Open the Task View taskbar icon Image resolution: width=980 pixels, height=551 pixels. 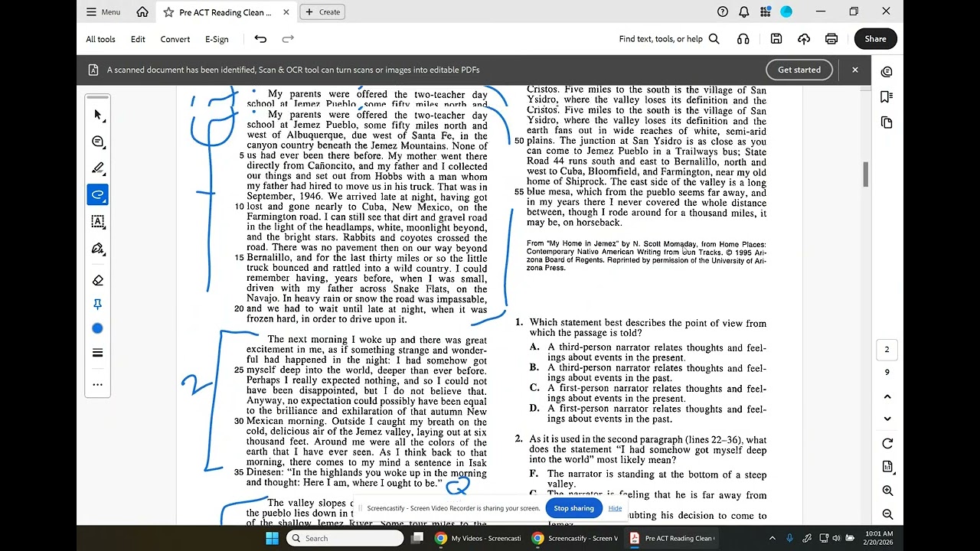(417, 538)
